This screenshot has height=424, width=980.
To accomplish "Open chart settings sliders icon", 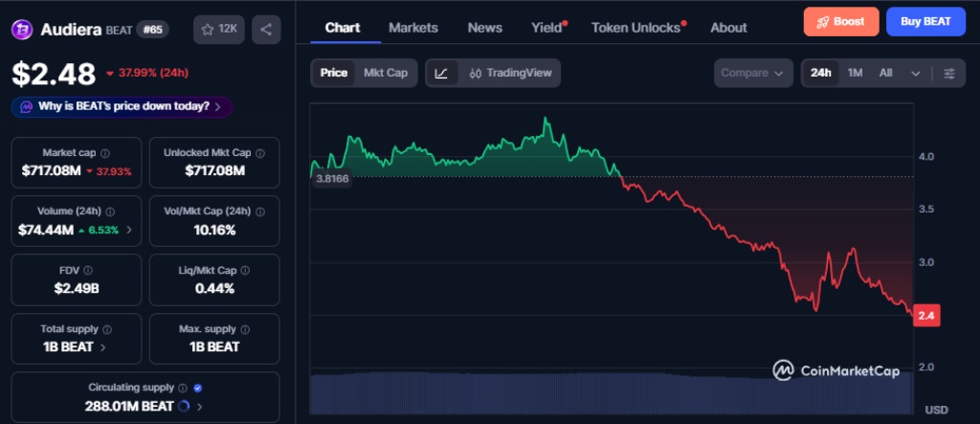I will (x=949, y=73).
